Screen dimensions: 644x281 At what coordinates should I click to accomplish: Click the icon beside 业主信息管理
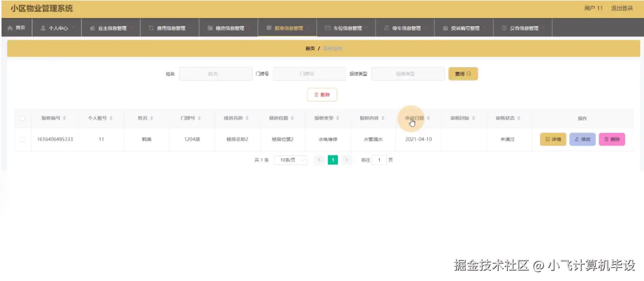point(93,28)
